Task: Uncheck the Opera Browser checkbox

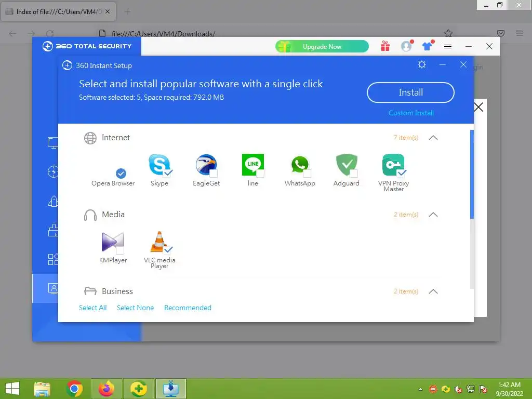Action: pos(121,174)
